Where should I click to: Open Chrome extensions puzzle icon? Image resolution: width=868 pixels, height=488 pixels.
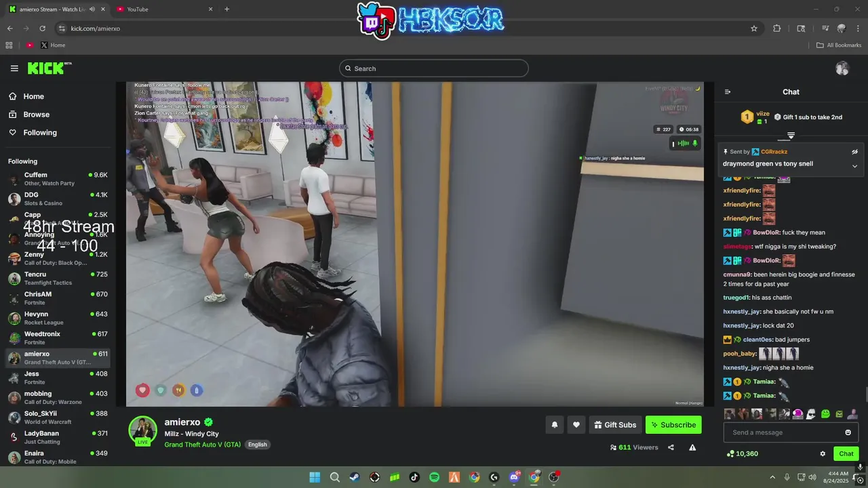coord(777,28)
